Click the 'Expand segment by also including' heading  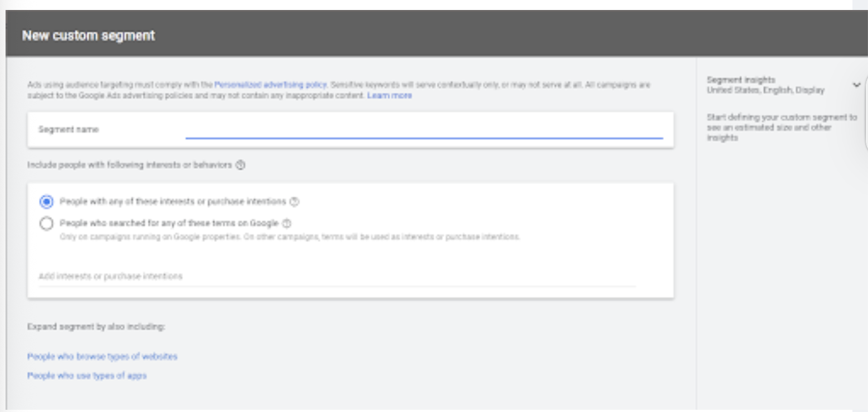pos(96,327)
